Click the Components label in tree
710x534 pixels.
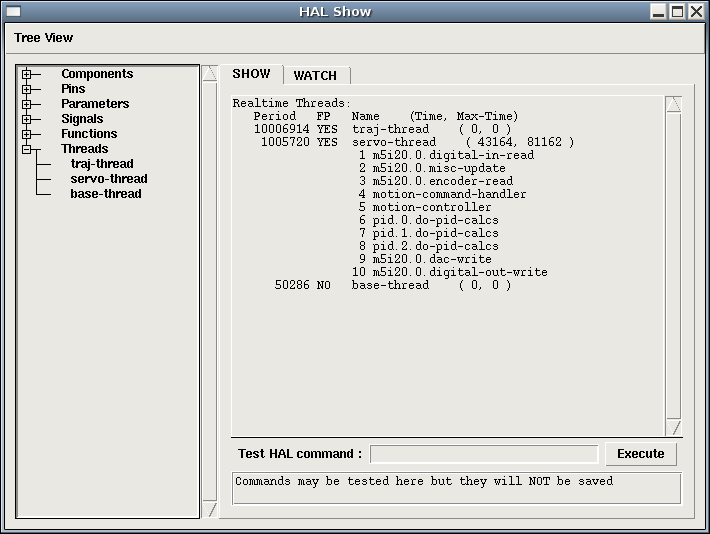point(97,74)
